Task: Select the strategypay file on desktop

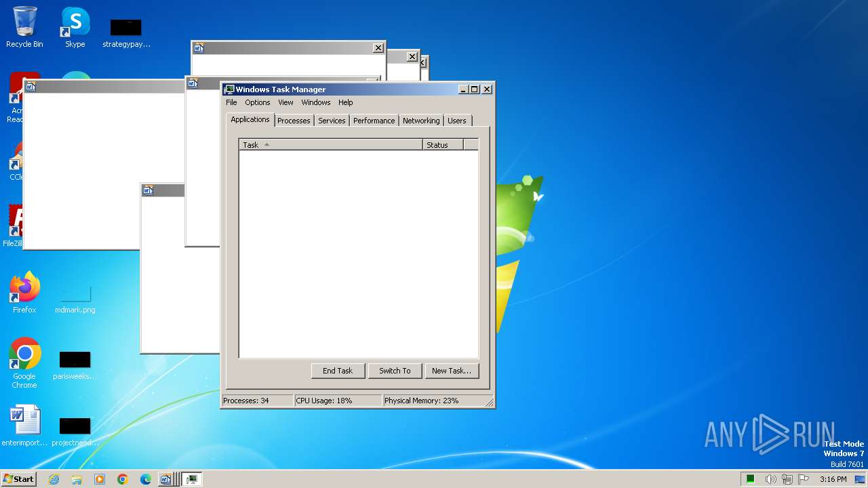Action: coord(126,33)
